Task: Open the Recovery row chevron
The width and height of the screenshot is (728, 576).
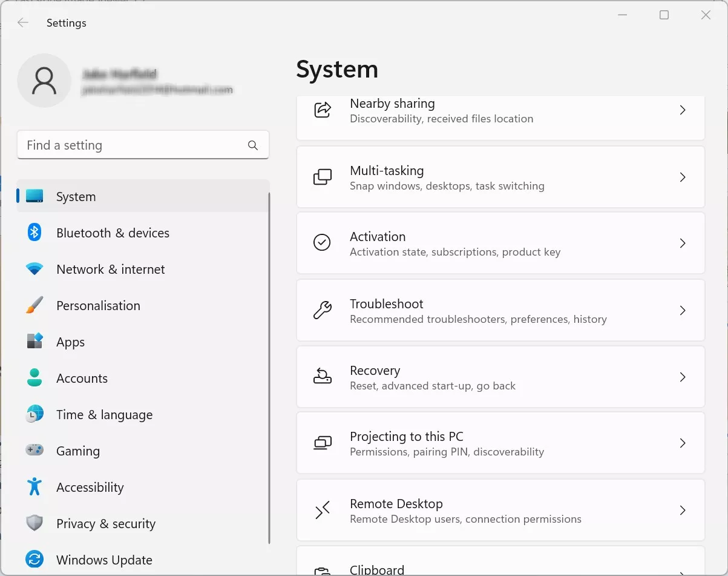Action: [x=683, y=377]
